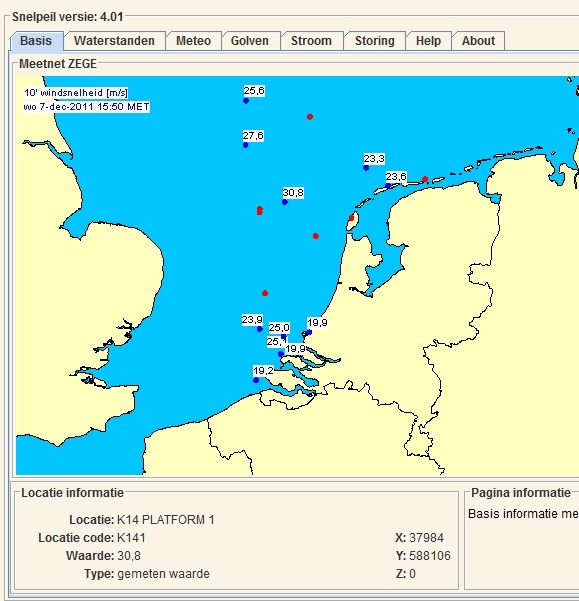The width and height of the screenshot is (579, 601).
Task: Select the blue station dot labeled 25,6
Action: 246,101
